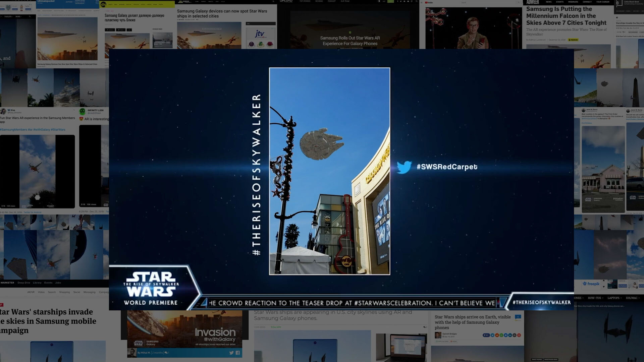Select the AR/VR topic tab
Image resolution: width=644 pixels, height=362 pixels.
pos(31,292)
